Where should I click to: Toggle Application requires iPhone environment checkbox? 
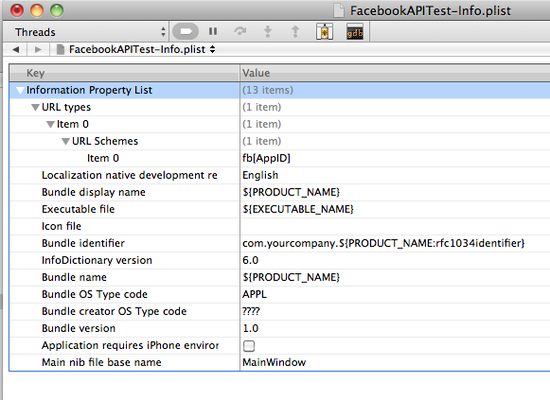(249, 346)
